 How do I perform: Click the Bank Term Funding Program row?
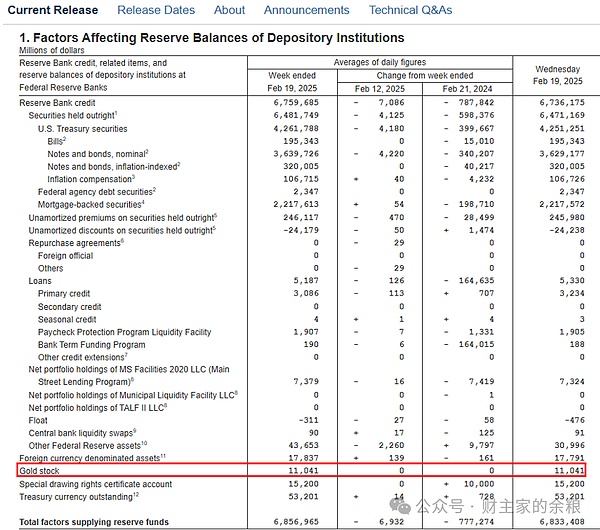tap(92, 344)
